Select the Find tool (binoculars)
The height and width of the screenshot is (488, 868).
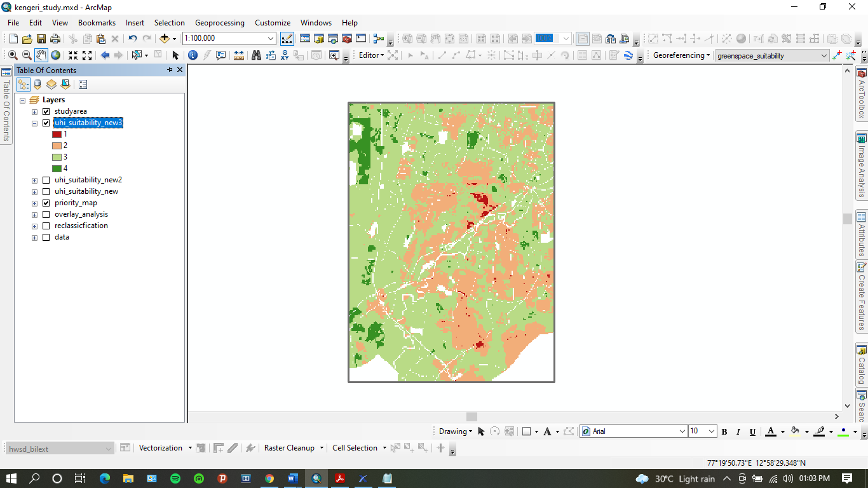coord(255,55)
